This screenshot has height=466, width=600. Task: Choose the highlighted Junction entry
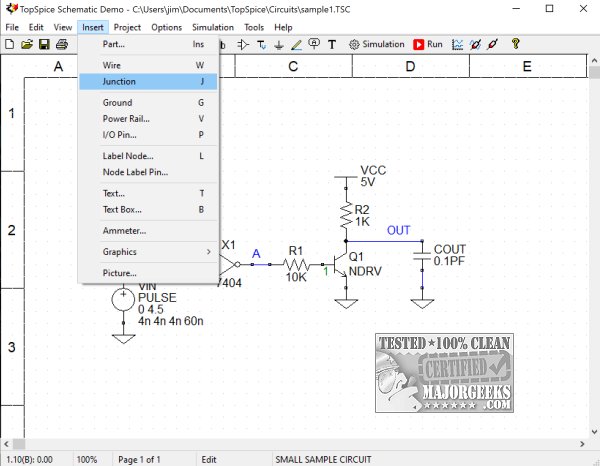point(148,81)
